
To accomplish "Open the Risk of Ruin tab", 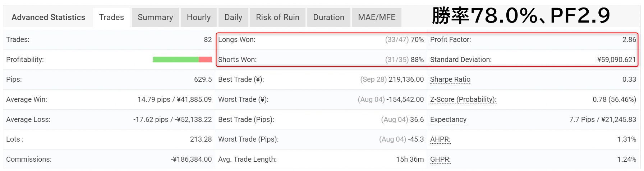I will pyautogui.click(x=277, y=17).
